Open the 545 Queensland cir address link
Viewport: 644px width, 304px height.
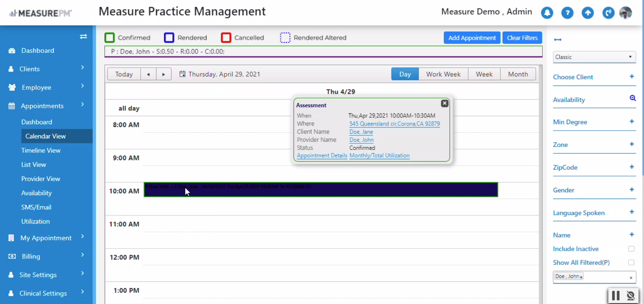[x=394, y=124]
